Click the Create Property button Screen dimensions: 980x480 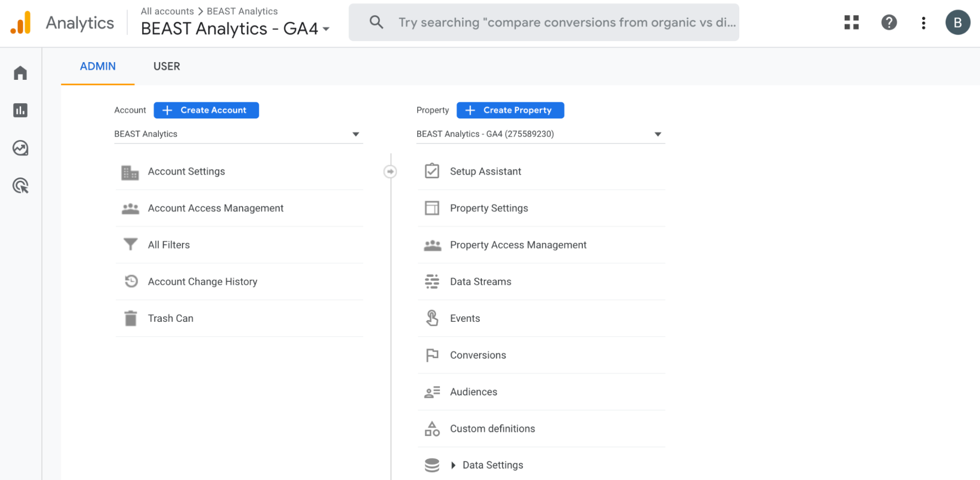point(510,110)
